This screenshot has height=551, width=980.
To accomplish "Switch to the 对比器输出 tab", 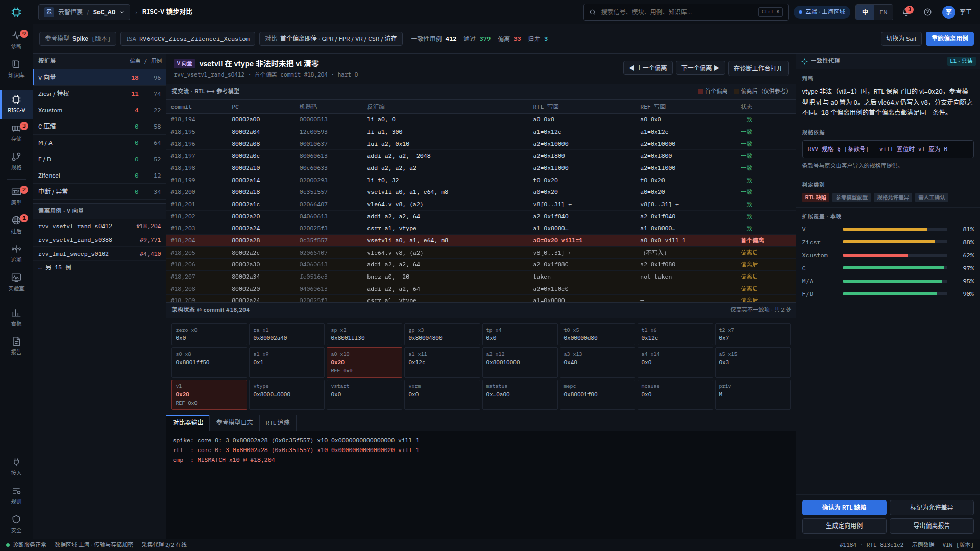I will (x=188, y=423).
